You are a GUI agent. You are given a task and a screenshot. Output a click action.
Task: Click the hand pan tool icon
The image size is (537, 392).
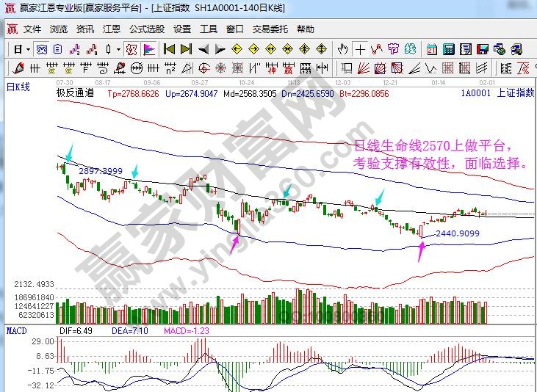(x=342, y=49)
